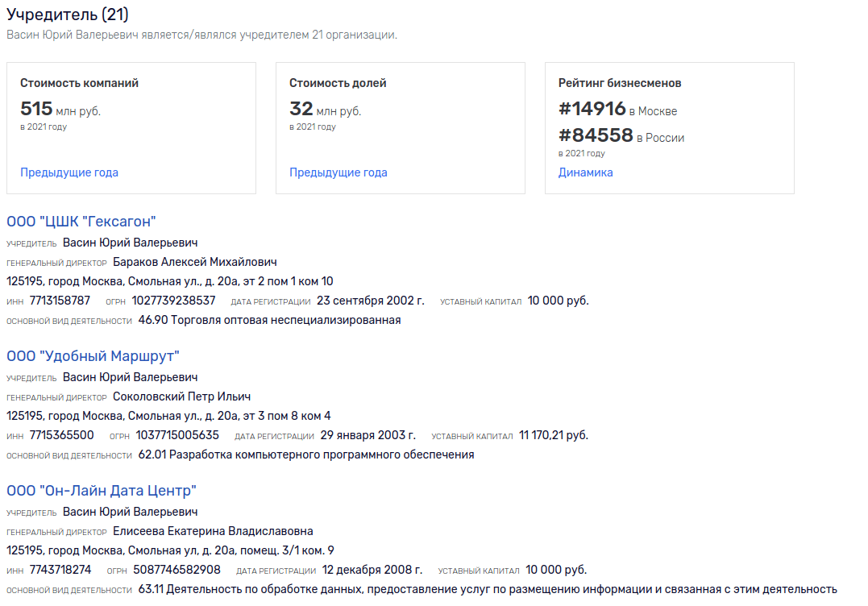Image resolution: width=868 pixels, height=606 pixels.
Task: Select director name Соколовский Петр Ильич
Action: click(x=182, y=396)
